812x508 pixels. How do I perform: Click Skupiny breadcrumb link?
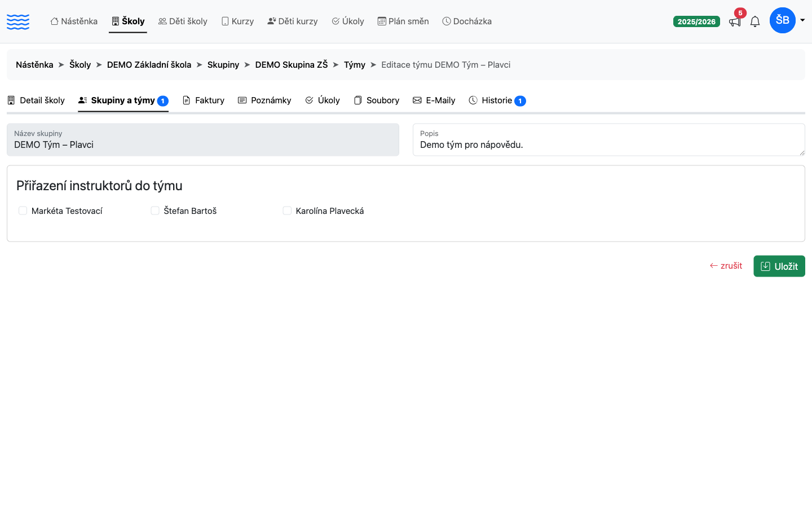pos(223,65)
